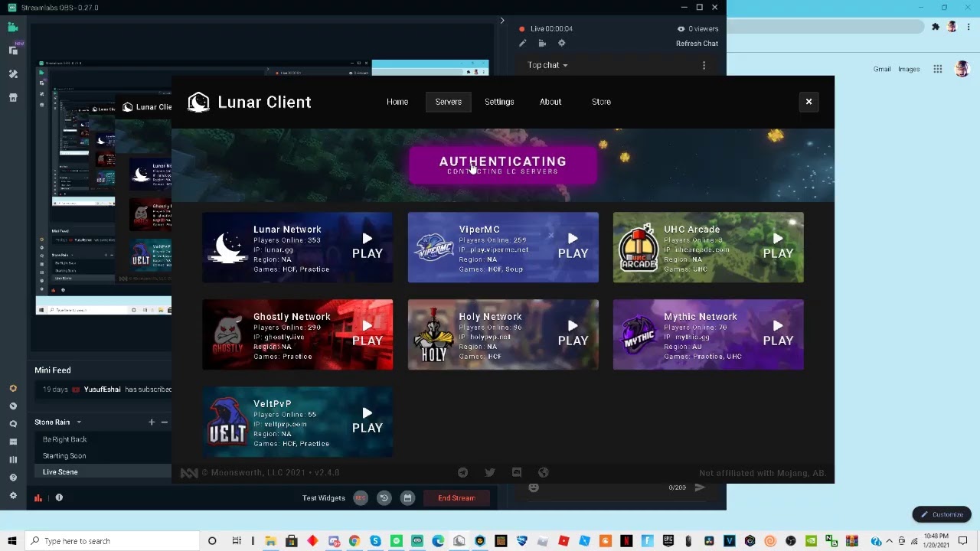Expand Top chat dropdown
The image size is (980, 551).
(547, 65)
